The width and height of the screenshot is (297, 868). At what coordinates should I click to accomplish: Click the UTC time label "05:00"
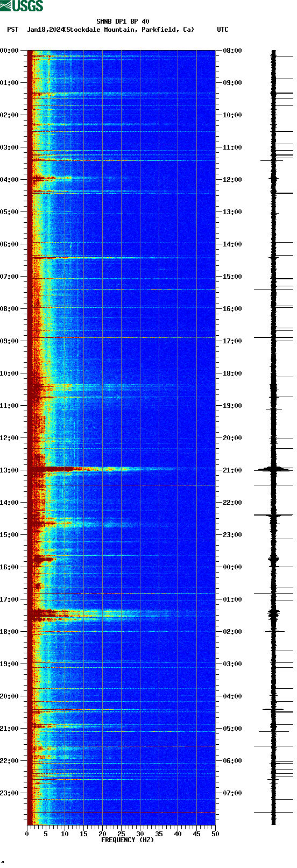coord(232,729)
